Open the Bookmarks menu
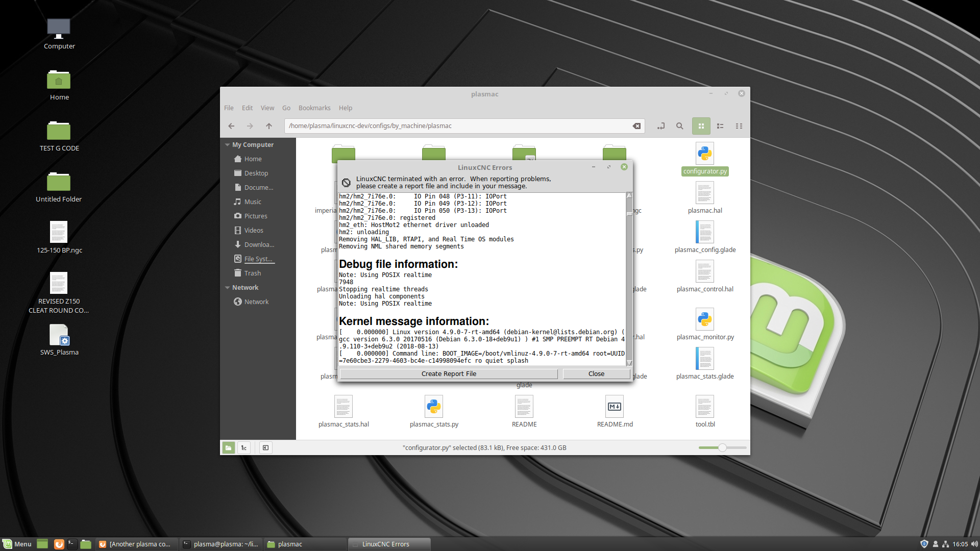Viewport: 980px width, 551px height. [x=314, y=108]
